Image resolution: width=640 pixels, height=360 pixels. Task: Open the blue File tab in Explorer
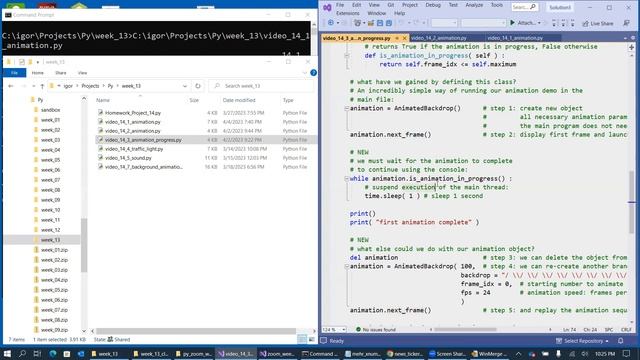(15, 73)
